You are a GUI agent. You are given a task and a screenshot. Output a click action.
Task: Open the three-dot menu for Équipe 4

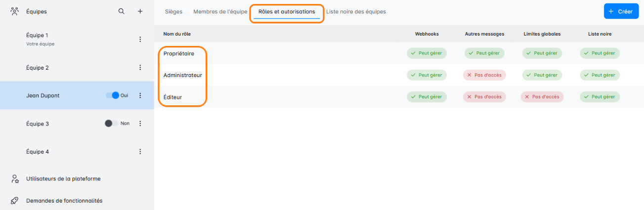point(140,152)
